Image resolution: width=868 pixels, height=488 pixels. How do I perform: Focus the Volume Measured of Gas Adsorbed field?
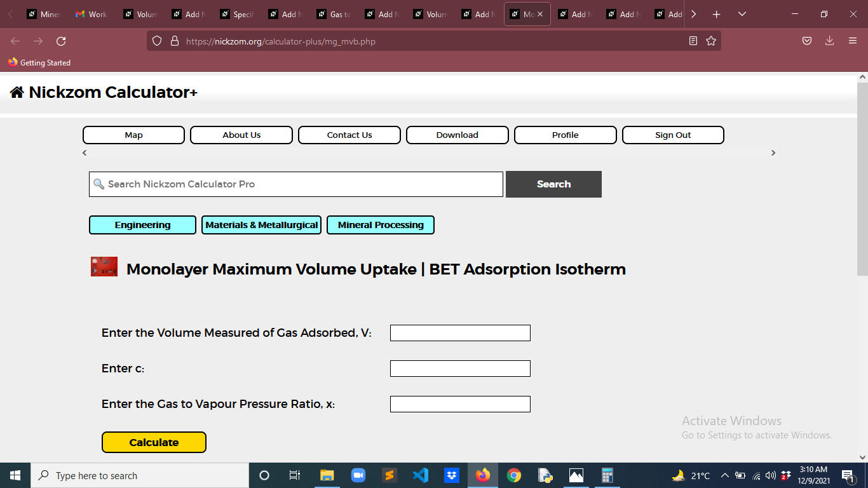460,333
